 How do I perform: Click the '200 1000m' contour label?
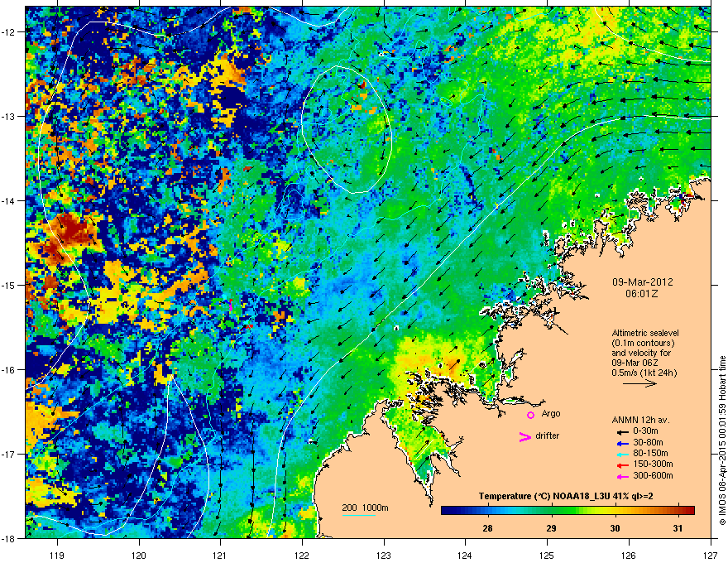tap(365, 508)
